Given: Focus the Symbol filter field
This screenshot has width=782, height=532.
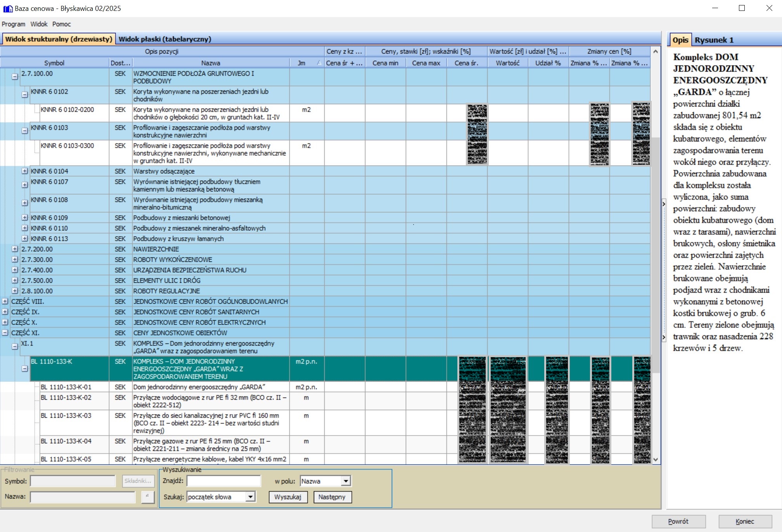Looking at the screenshot, I should tap(73, 481).
